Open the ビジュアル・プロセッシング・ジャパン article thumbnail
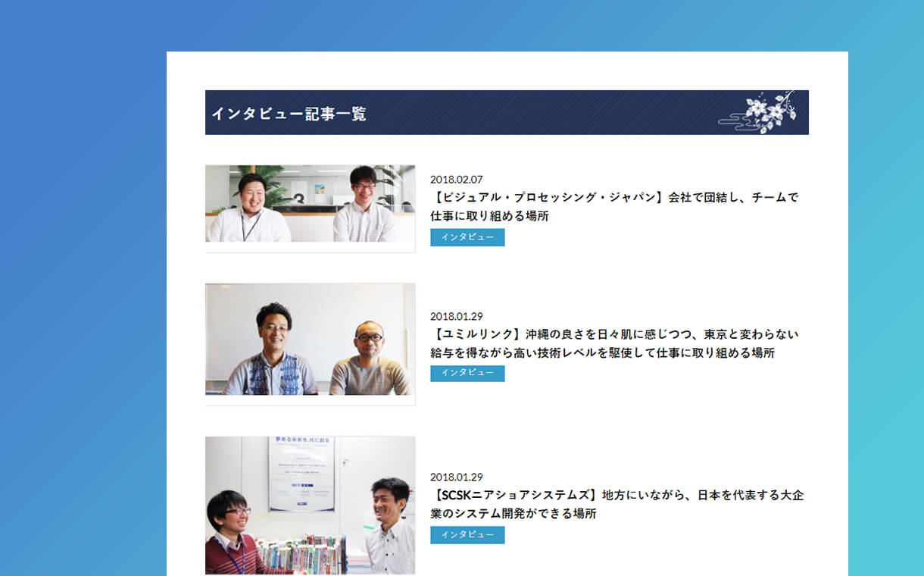The width and height of the screenshot is (924, 576). click(310, 204)
